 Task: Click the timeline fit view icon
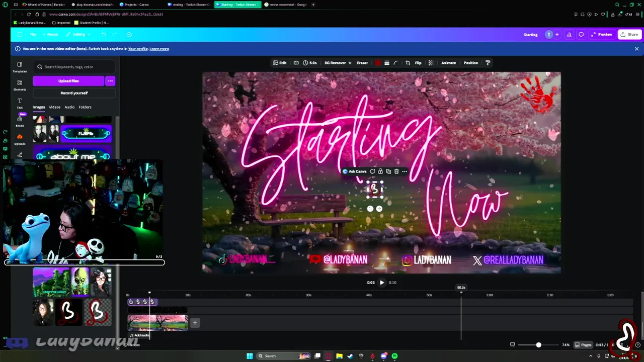(x=513, y=345)
